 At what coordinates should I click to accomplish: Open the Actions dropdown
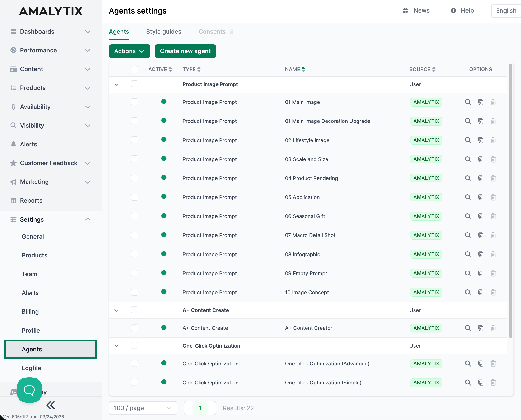tap(129, 51)
